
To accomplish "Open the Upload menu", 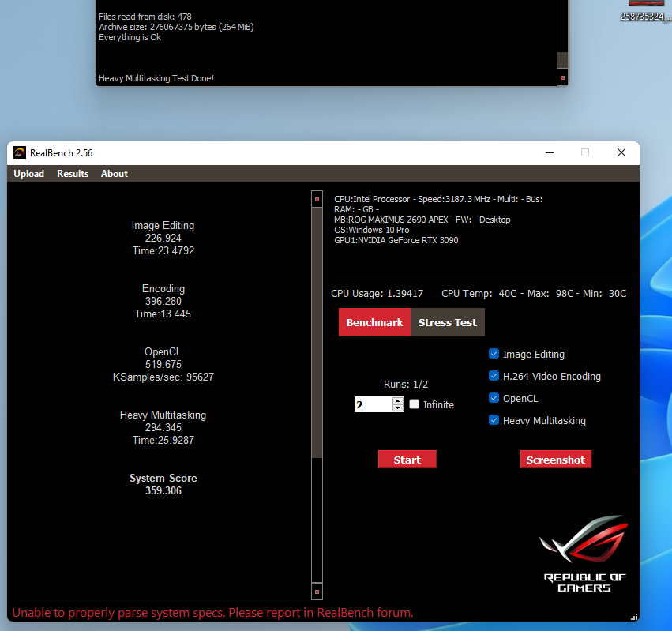I will (28, 174).
